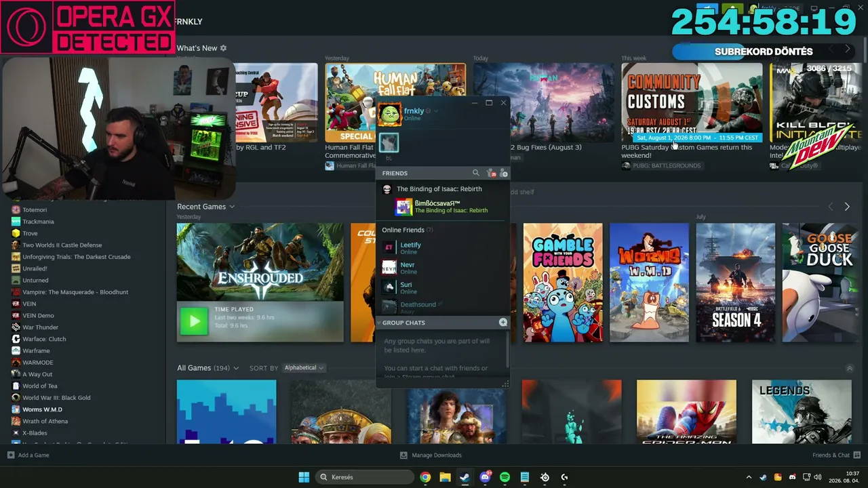Screen dimensions: 868x488
Task: Open taskbar clock showing 10:37
Action: click(x=844, y=477)
